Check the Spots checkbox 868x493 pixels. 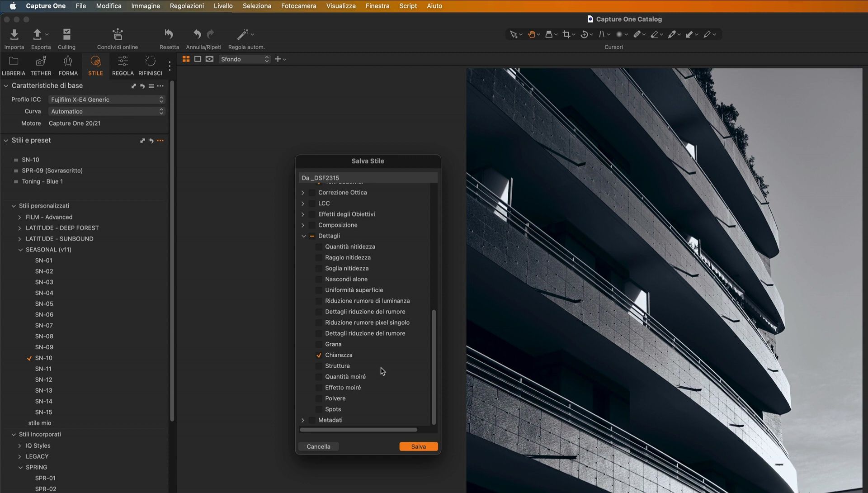(x=319, y=409)
